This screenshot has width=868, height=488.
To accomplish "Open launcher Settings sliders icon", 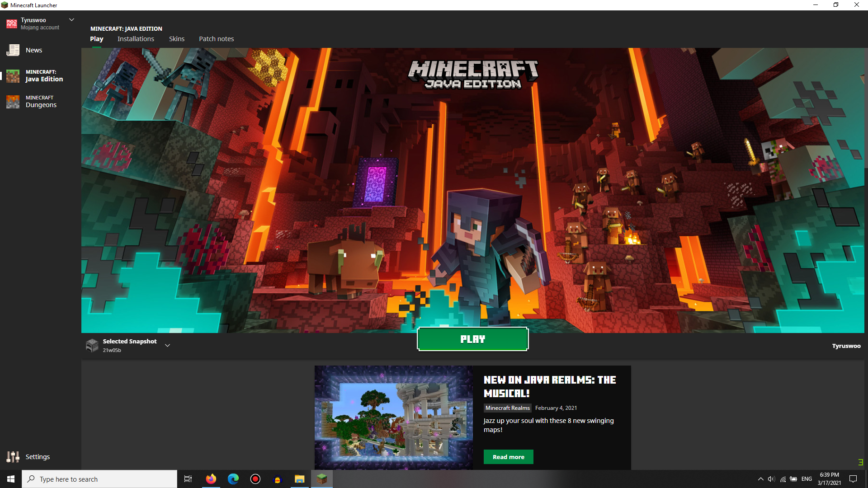I will point(13,457).
